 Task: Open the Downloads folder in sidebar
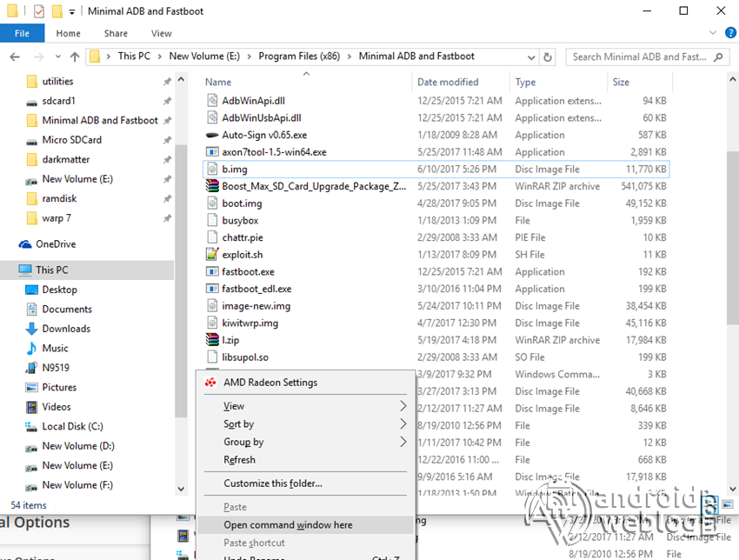click(x=66, y=329)
